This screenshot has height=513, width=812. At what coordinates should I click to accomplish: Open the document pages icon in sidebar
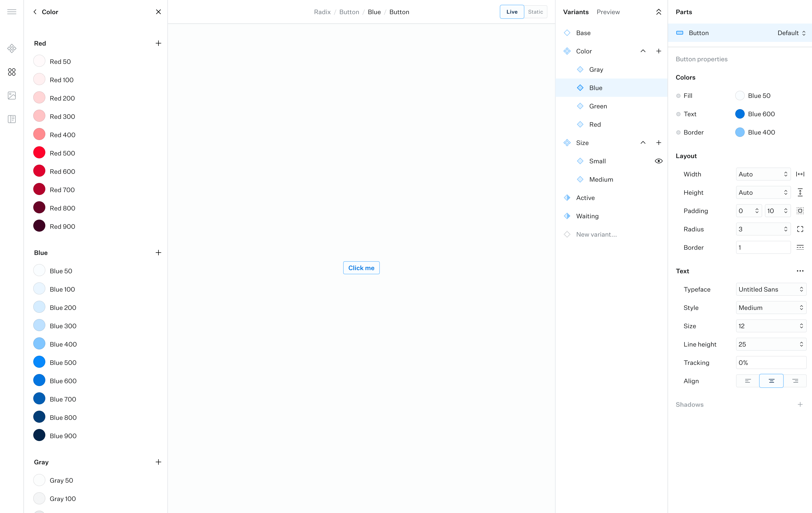[x=12, y=119]
